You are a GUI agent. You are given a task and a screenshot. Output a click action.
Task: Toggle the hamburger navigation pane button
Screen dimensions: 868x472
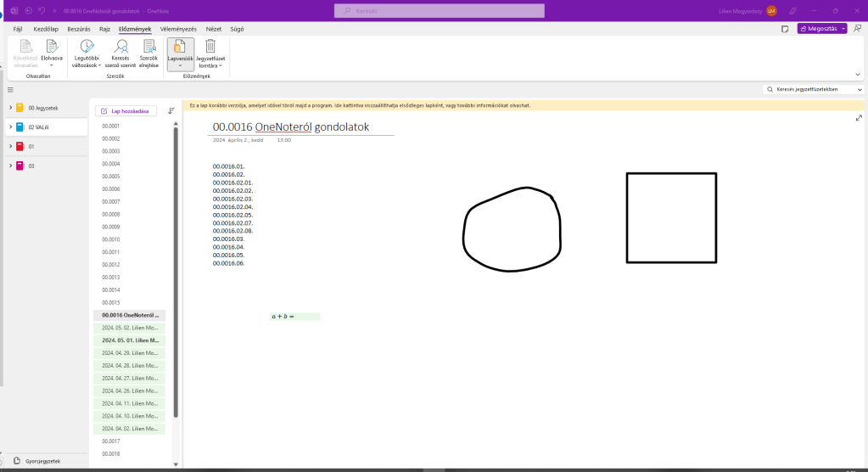10,89
